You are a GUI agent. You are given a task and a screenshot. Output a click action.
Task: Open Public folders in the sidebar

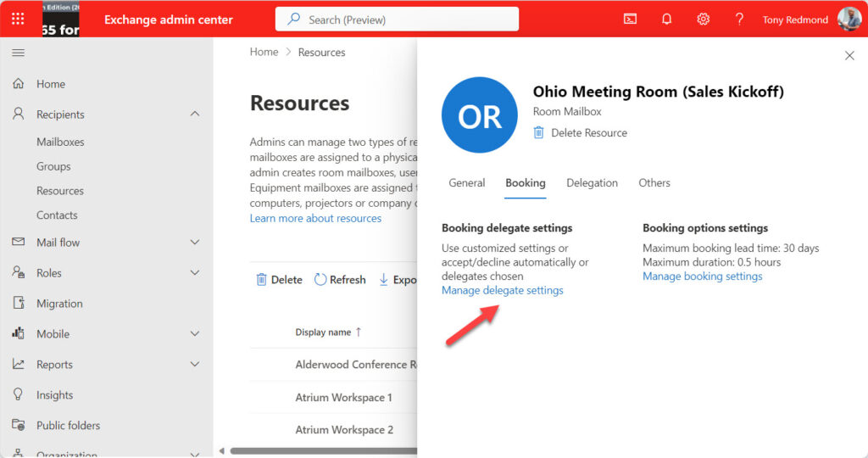click(x=68, y=425)
